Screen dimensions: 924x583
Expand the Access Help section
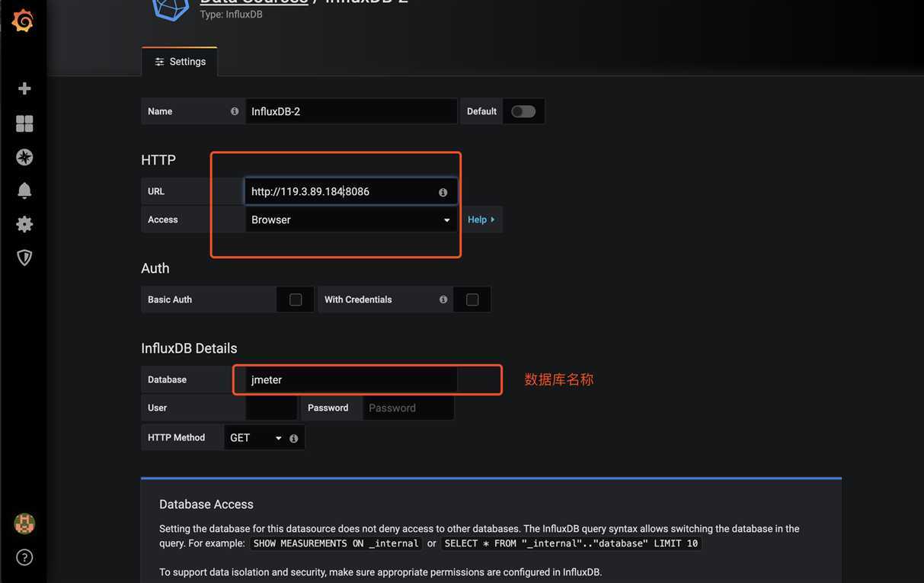tap(481, 219)
